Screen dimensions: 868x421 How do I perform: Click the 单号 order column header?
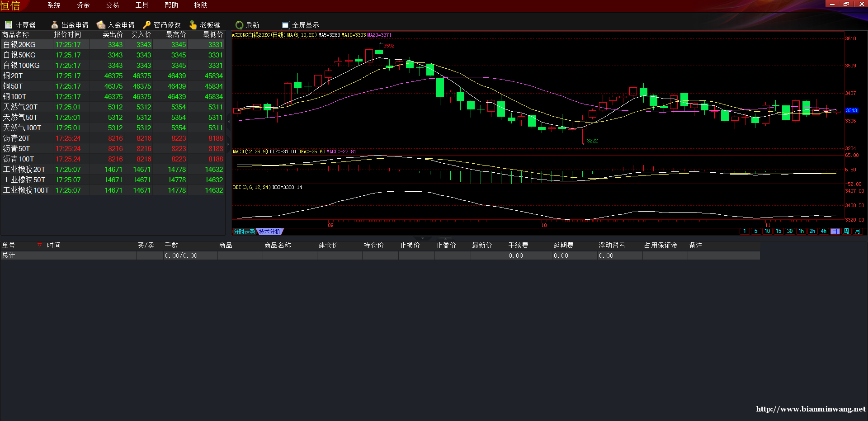[9, 245]
